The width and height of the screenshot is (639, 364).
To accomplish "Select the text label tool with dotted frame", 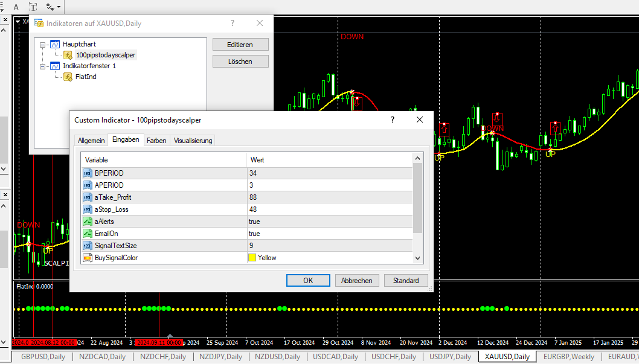I will point(33,7).
